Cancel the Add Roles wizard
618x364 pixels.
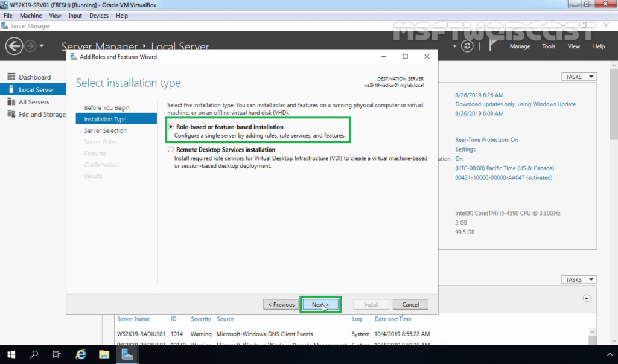coord(410,304)
